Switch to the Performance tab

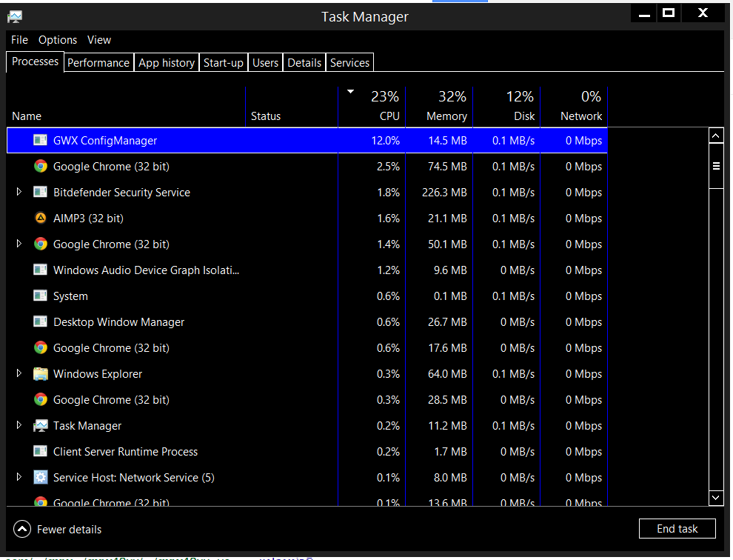coord(98,63)
